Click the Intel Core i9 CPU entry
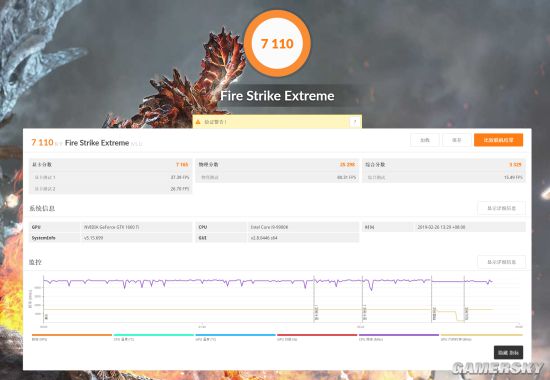Viewport: 550px width, 380px height. pos(269,227)
